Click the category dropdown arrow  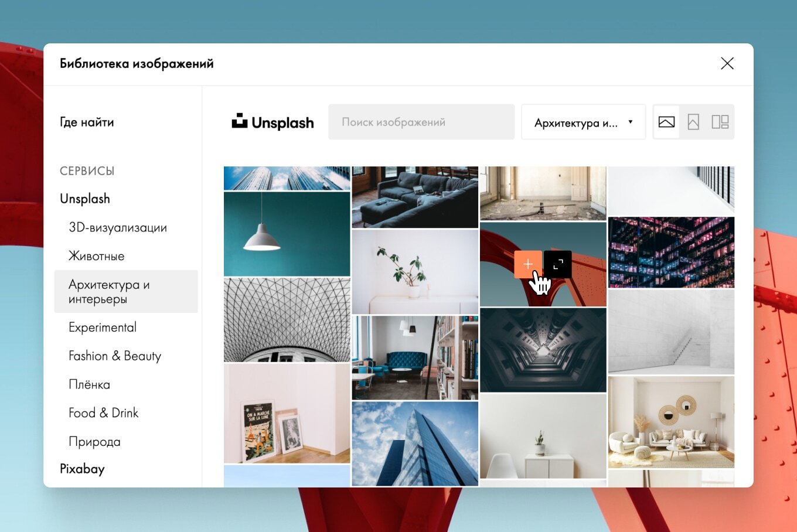(x=631, y=122)
